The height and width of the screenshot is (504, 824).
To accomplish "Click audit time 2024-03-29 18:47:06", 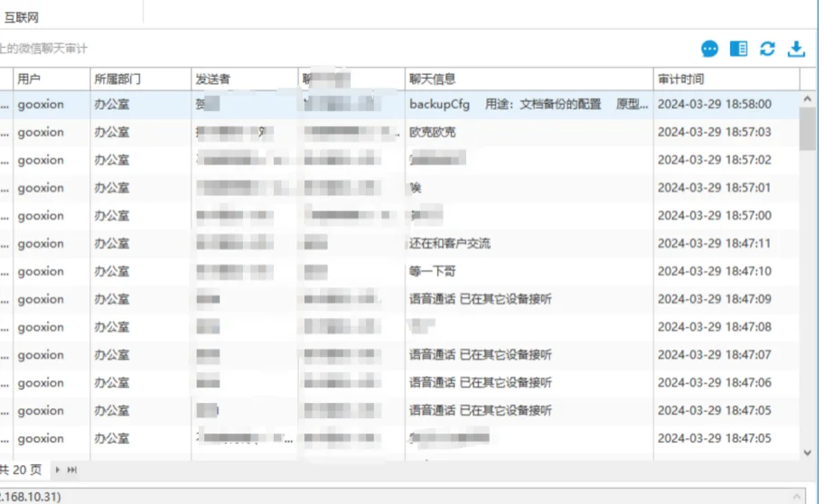I will [x=714, y=383].
